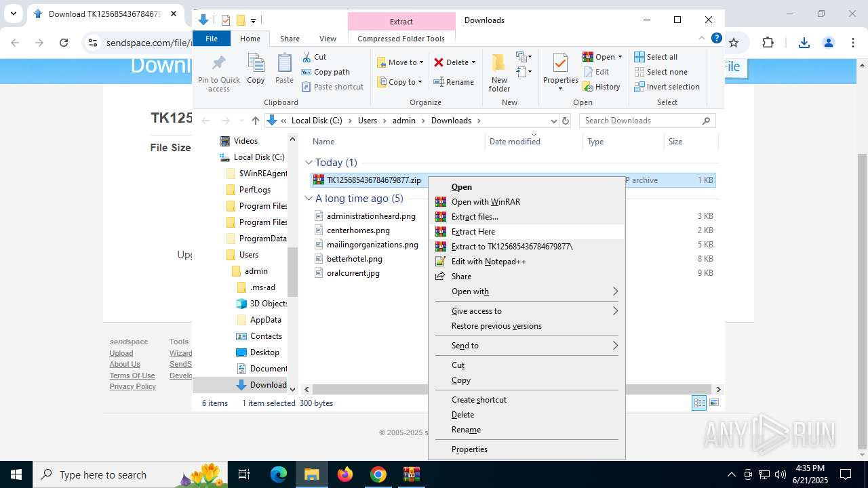Select administrationheard.png file

point(371,216)
